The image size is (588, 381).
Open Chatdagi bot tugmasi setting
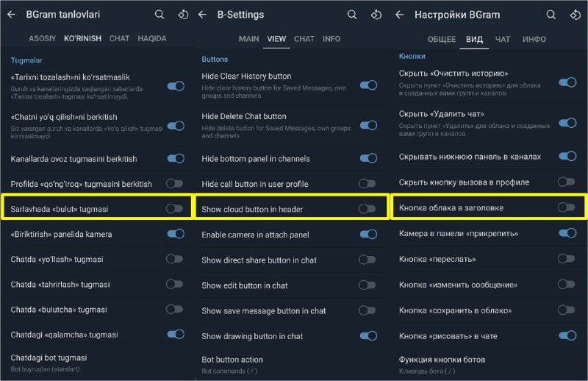coord(98,363)
